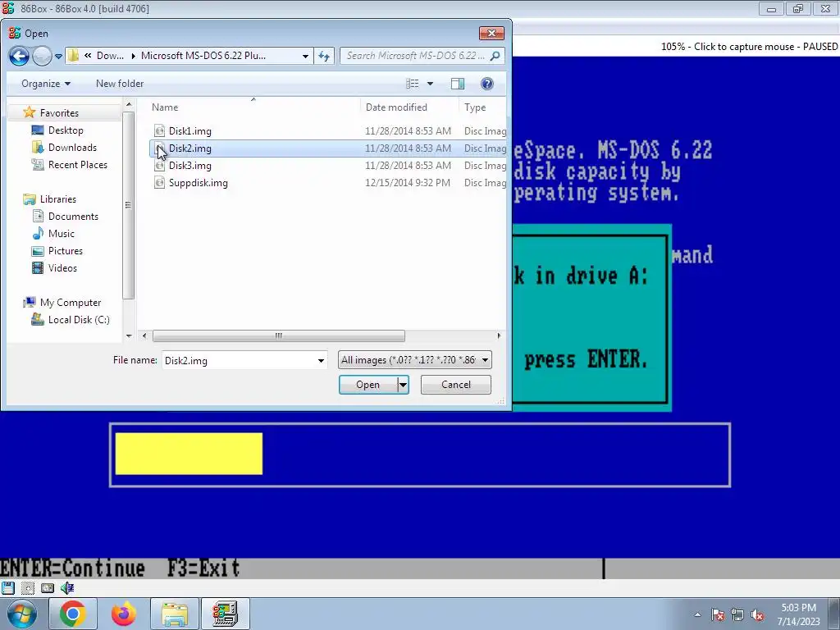Open the Windows Start orb

pos(22,614)
